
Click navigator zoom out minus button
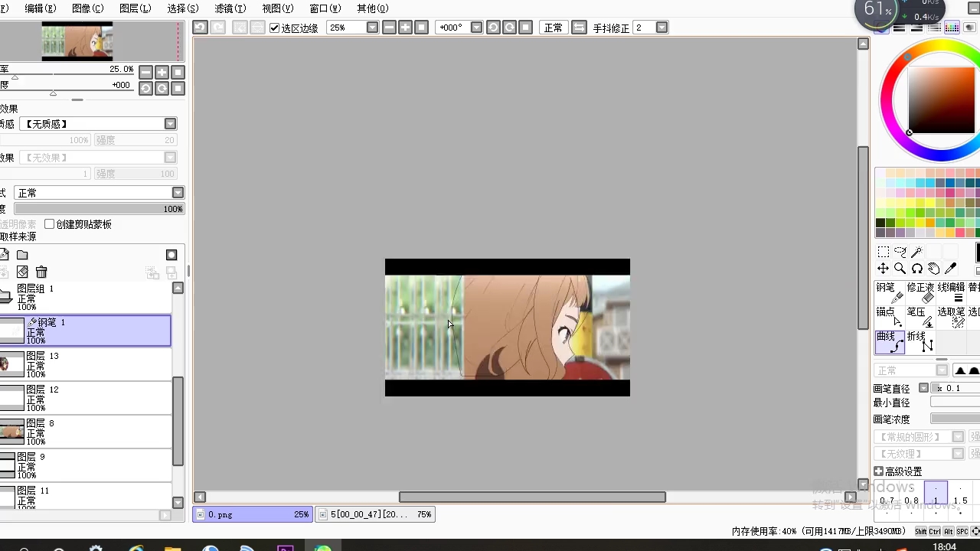click(x=145, y=72)
